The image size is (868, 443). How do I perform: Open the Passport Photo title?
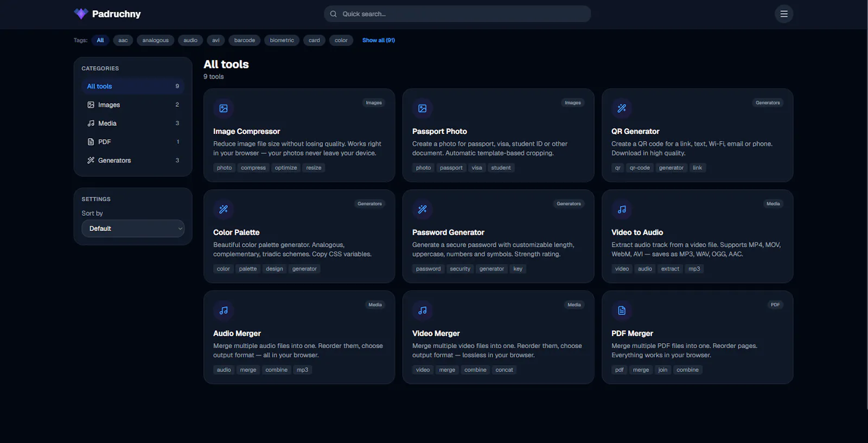pyautogui.click(x=439, y=131)
